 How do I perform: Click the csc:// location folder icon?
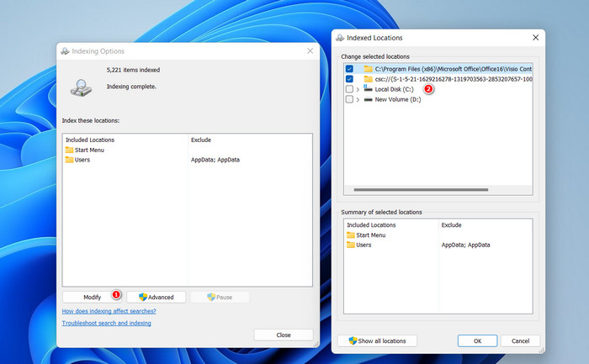pyautogui.click(x=368, y=78)
